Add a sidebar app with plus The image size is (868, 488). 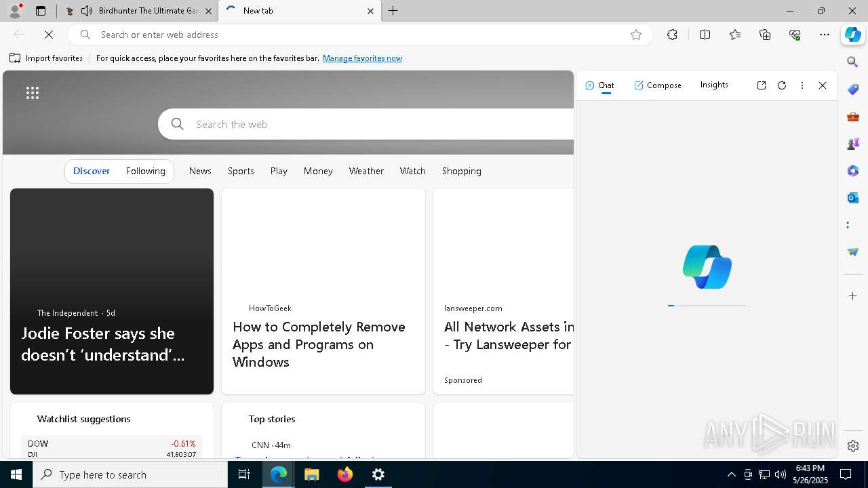(x=853, y=296)
